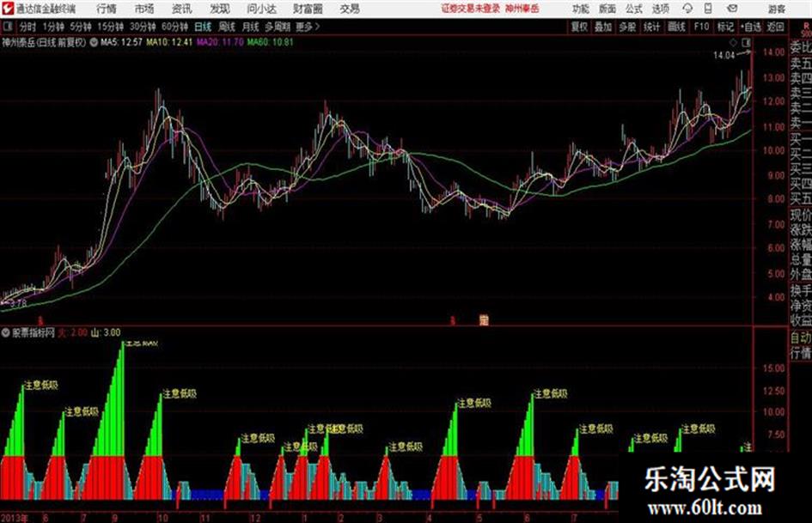Click the MA5: 12.57 indicator value

(x=121, y=42)
